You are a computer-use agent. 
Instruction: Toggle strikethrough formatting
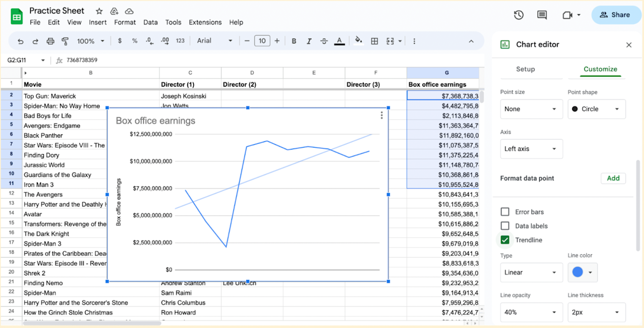tap(324, 41)
